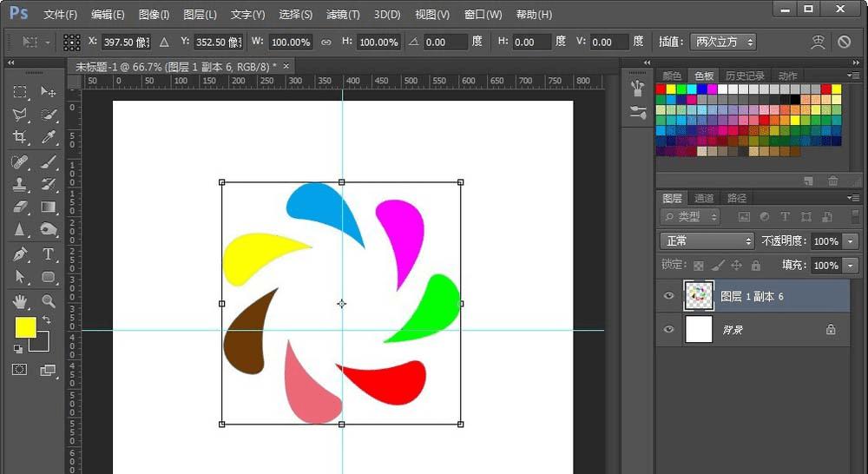Open the blend mode 正常 dropdown
The image size is (868, 474).
pos(707,240)
